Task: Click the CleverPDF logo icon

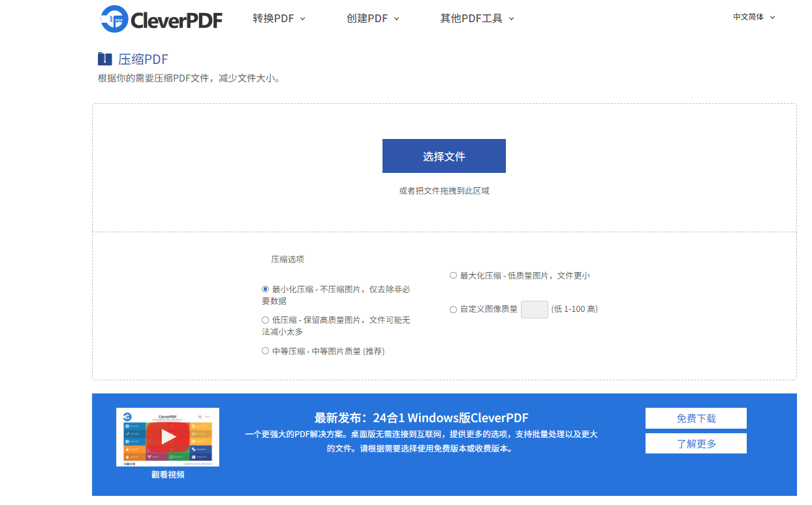Action: (x=114, y=19)
